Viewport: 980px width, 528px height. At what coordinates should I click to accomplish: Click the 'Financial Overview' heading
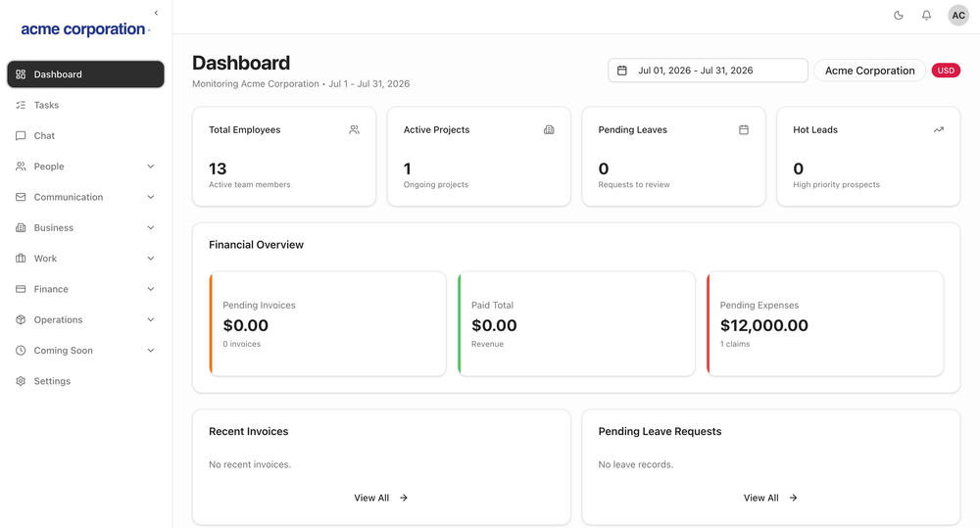tap(256, 245)
